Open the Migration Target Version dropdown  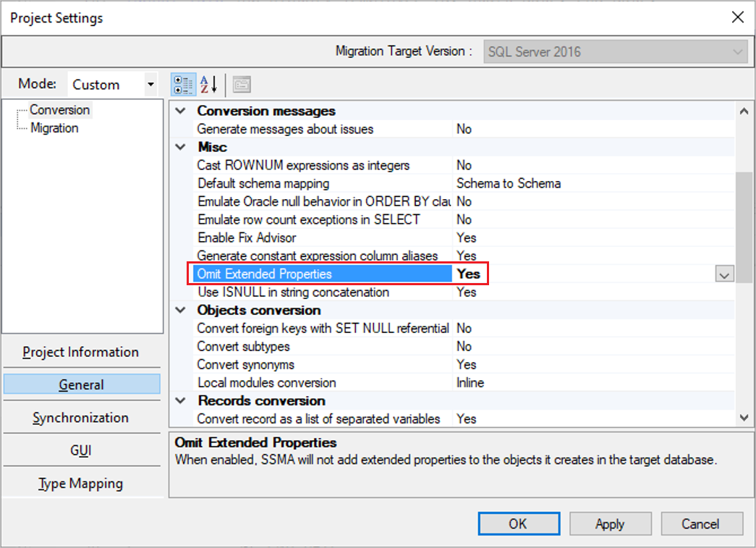(x=738, y=52)
